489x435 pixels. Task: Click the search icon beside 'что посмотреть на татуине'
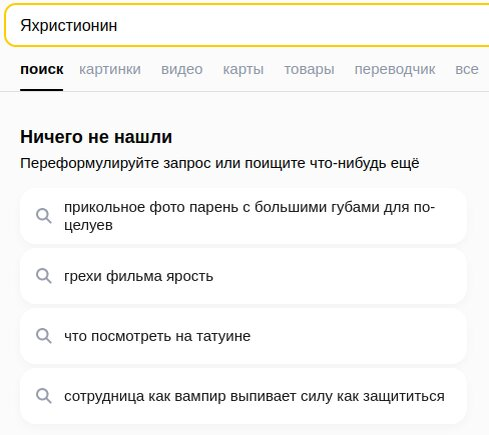point(44,336)
